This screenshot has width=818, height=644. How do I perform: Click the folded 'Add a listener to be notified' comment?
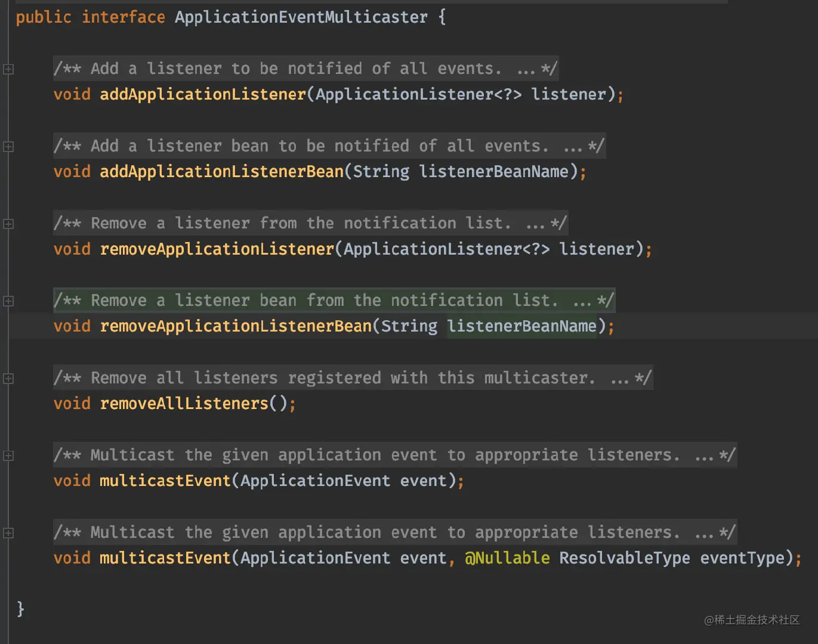pos(305,69)
